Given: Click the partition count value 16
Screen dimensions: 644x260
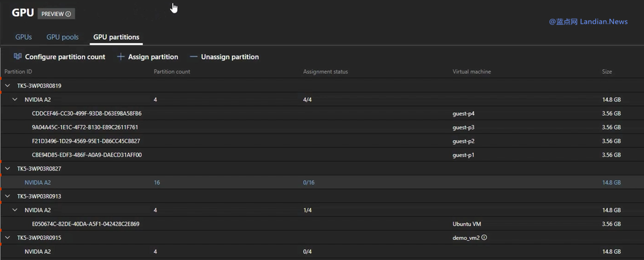Looking at the screenshot, I should (157, 183).
